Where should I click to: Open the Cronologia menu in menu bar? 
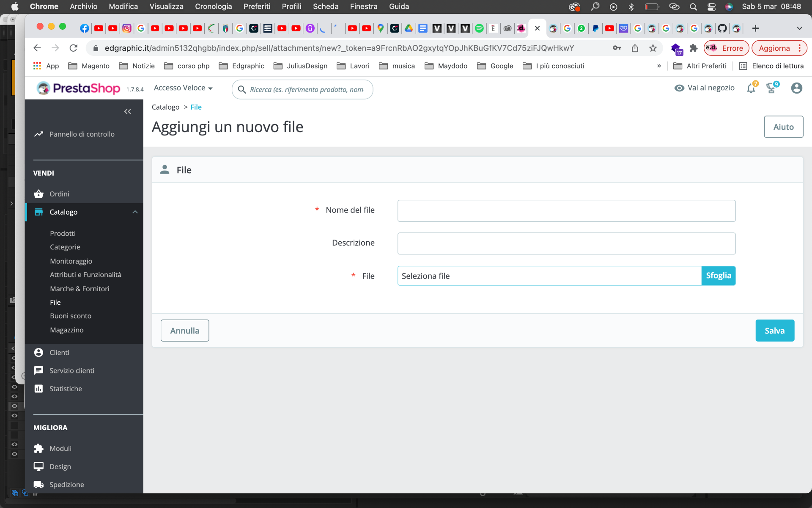(213, 6)
